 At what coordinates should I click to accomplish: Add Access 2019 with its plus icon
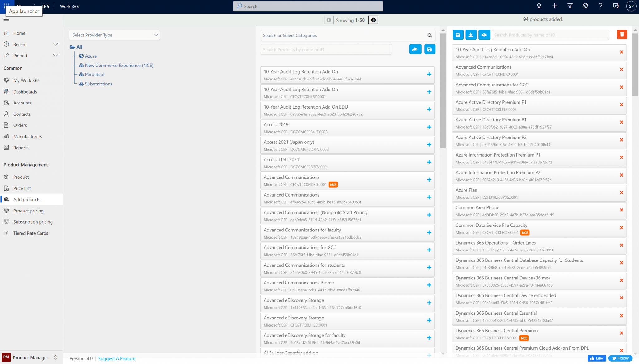[429, 127]
